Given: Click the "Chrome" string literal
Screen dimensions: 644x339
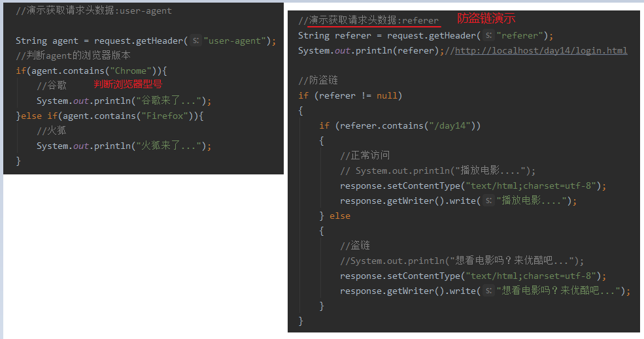Looking at the screenshot, I should tap(131, 71).
